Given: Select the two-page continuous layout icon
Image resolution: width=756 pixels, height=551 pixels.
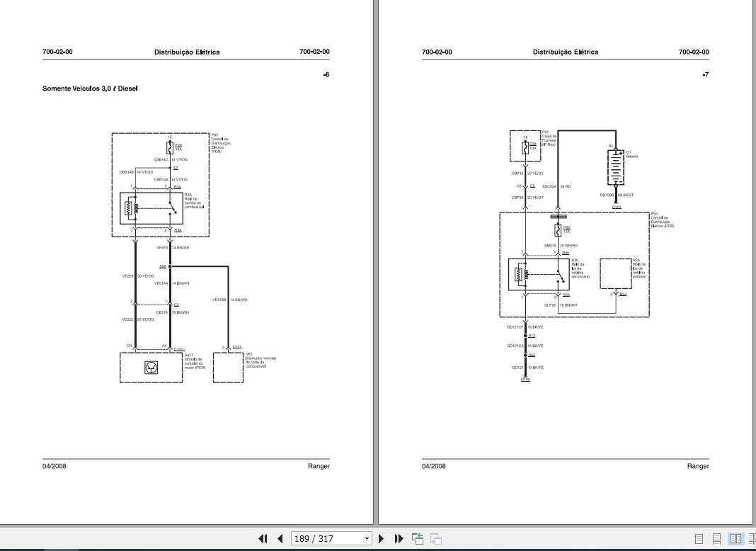Looking at the screenshot, I should click(x=752, y=538).
